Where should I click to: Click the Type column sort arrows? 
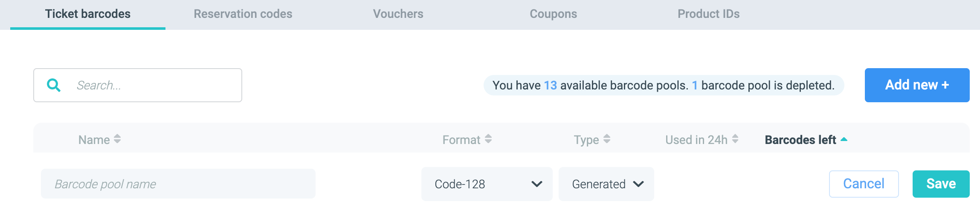[x=607, y=139]
